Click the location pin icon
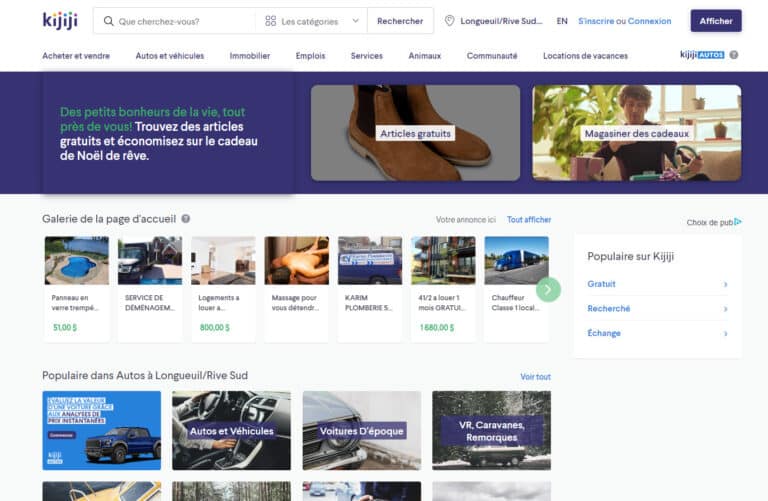The height and width of the screenshot is (501, 768). point(449,21)
